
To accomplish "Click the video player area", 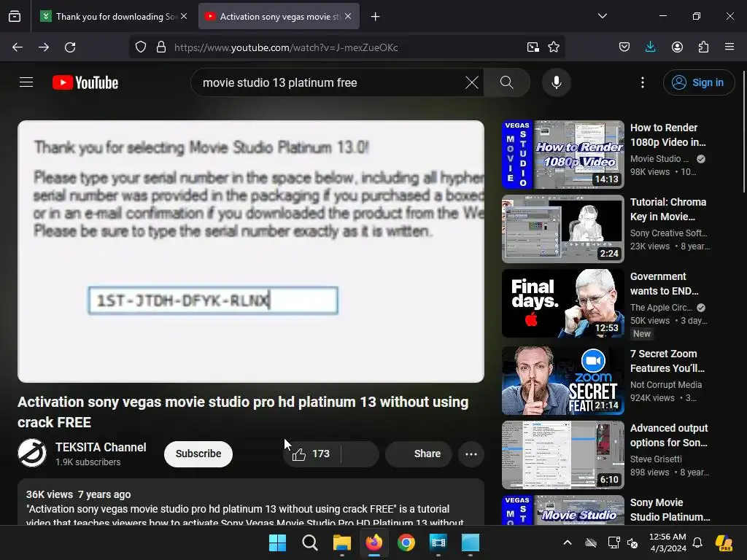I will click(x=251, y=252).
